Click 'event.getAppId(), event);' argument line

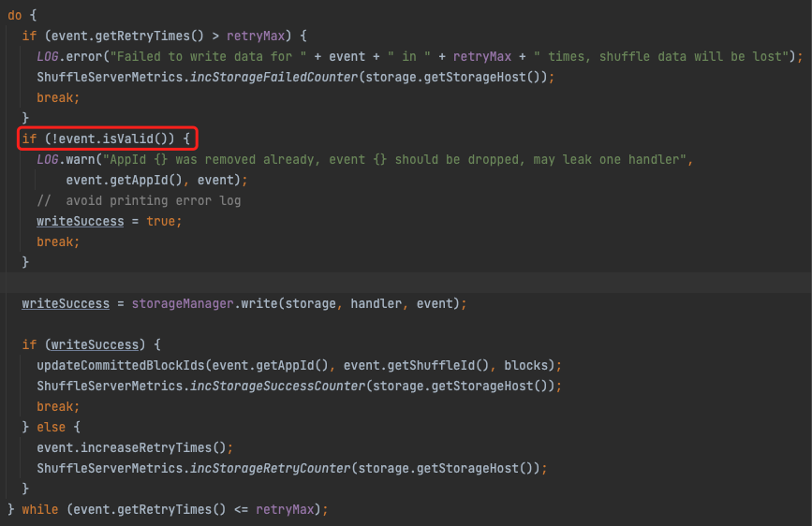[157, 180]
